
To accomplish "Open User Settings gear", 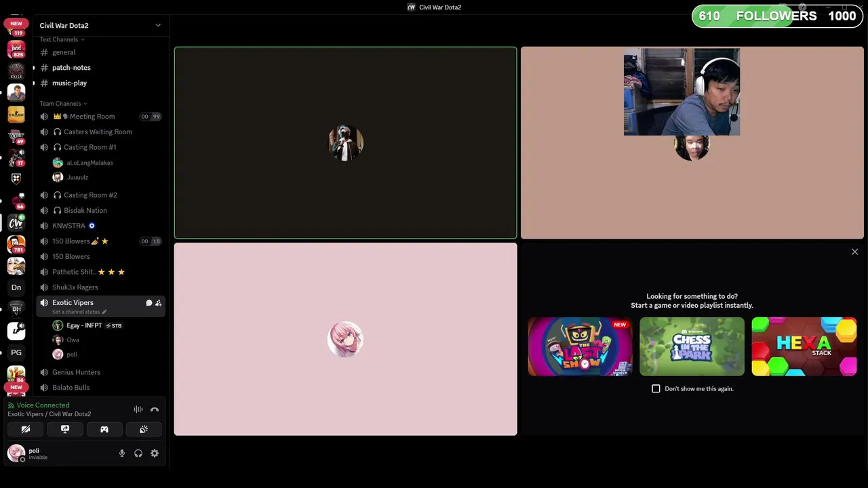I will coord(155,453).
